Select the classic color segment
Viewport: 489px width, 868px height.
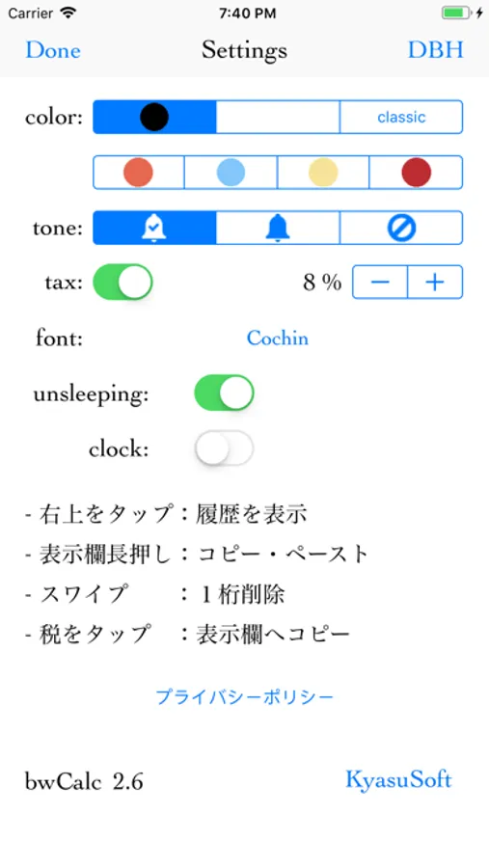401,117
